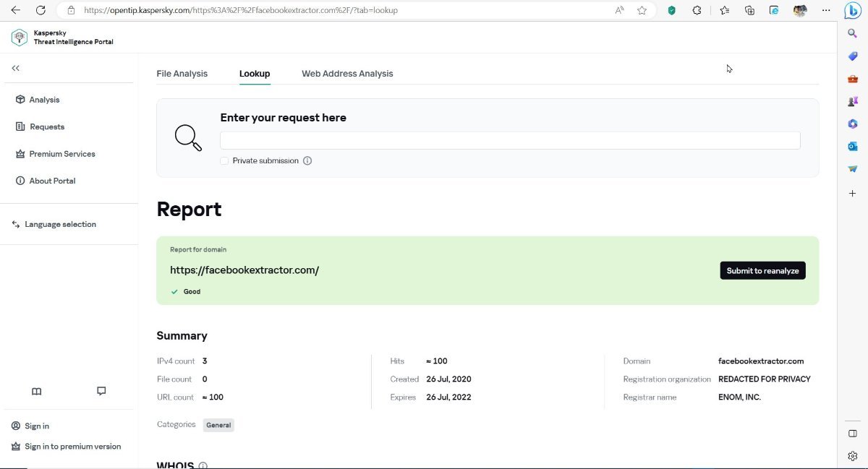View site information lock icon
Image resolution: width=868 pixels, height=469 pixels.
click(x=71, y=10)
